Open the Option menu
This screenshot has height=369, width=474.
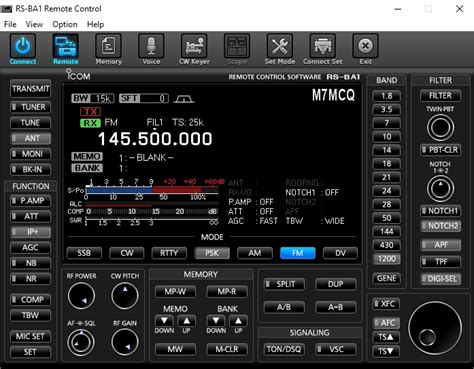(x=65, y=24)
